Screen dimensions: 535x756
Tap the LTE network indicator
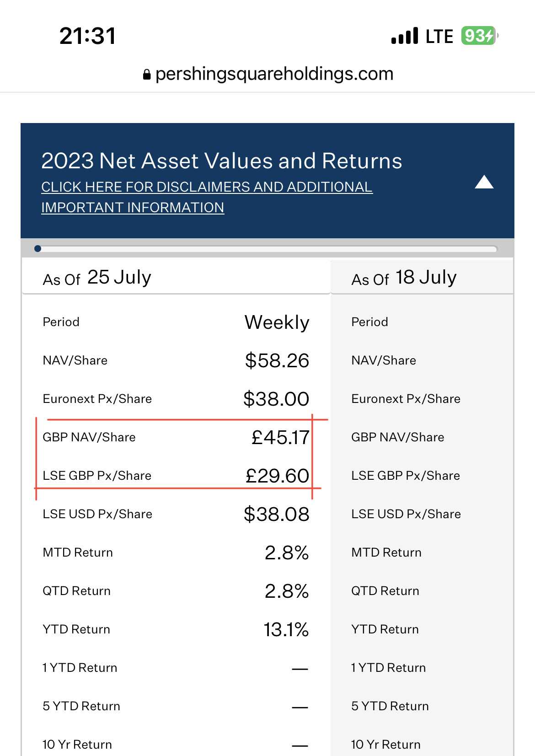click(439, 36)
